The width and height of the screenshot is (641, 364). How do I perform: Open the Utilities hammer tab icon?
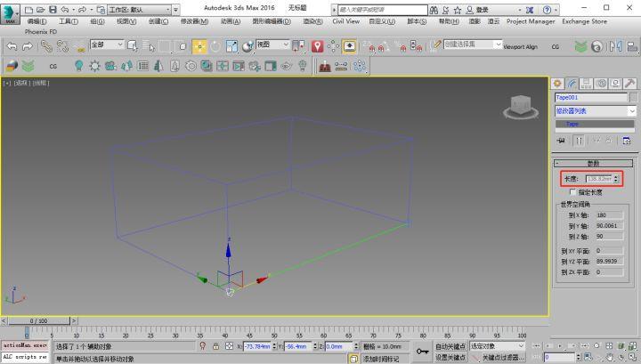[x=629, y=83]
